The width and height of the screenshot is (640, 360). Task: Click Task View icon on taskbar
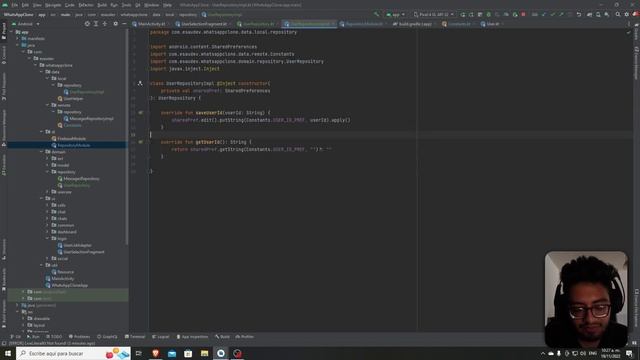(x=138, y=353)
